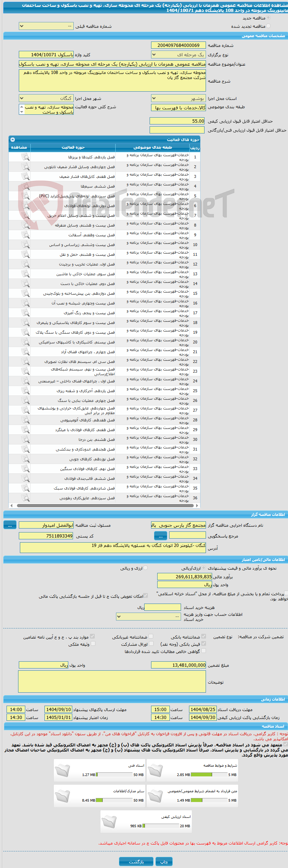This screenshot has width=288, height=868.
Task: Click ellipsis button beside مسئول ثبت مناقصه
Action: pos(10,525)
